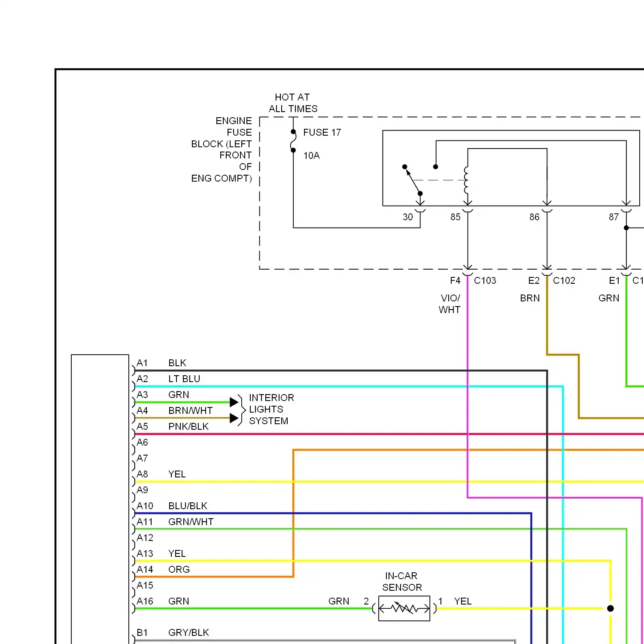Viewport: 644px width, 644px height.
Task: Click the ORG label at pin A14
Action: pyautogui.click(x=179, y=569)
